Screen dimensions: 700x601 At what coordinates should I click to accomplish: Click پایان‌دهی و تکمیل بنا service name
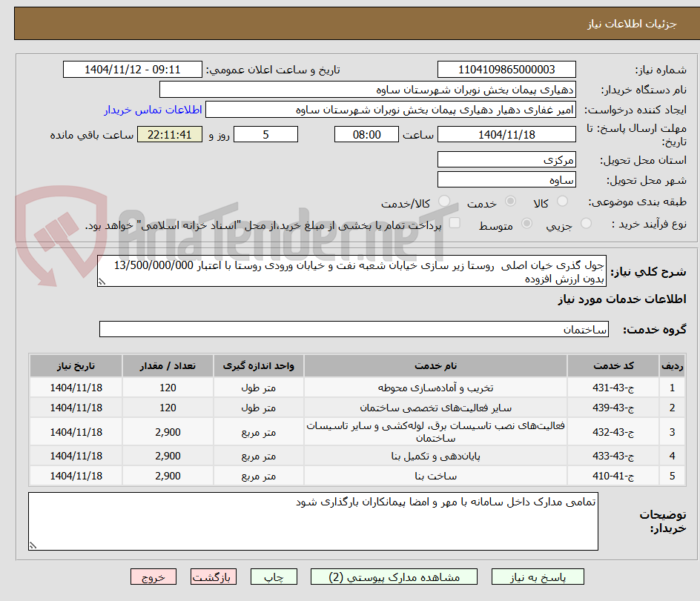point(436,456)
